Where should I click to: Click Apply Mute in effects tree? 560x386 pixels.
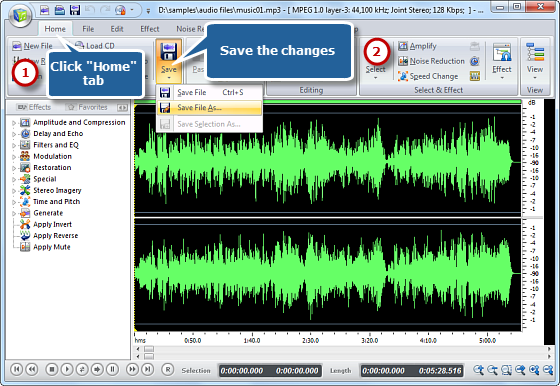pyautogui.click(x=51, y=247)
